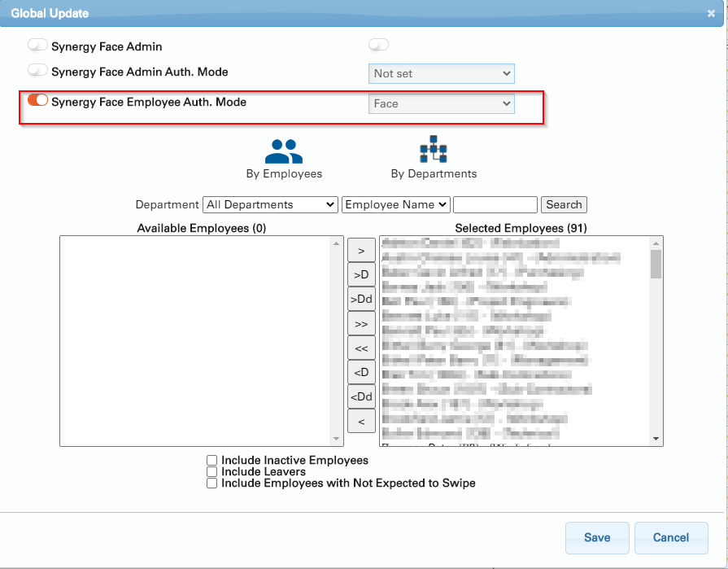Toggle the Synergy Face Admin Auth. Mode switch

pos(37,70)
